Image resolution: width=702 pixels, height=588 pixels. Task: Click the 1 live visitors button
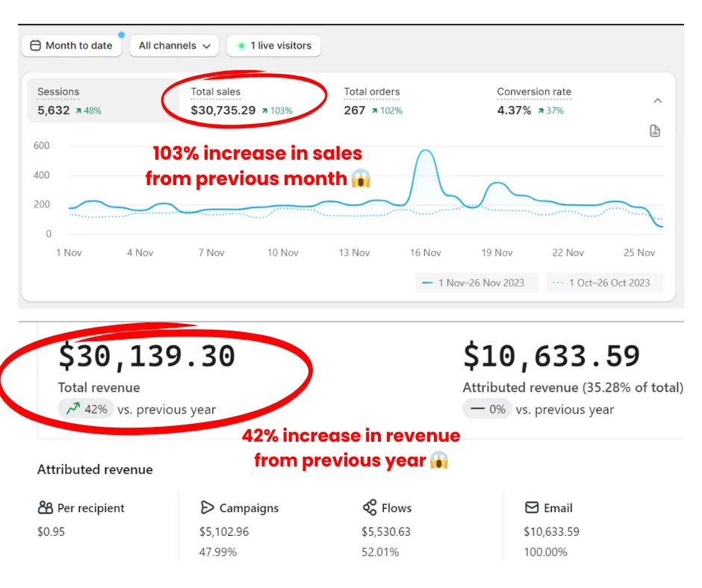point(274,46)
